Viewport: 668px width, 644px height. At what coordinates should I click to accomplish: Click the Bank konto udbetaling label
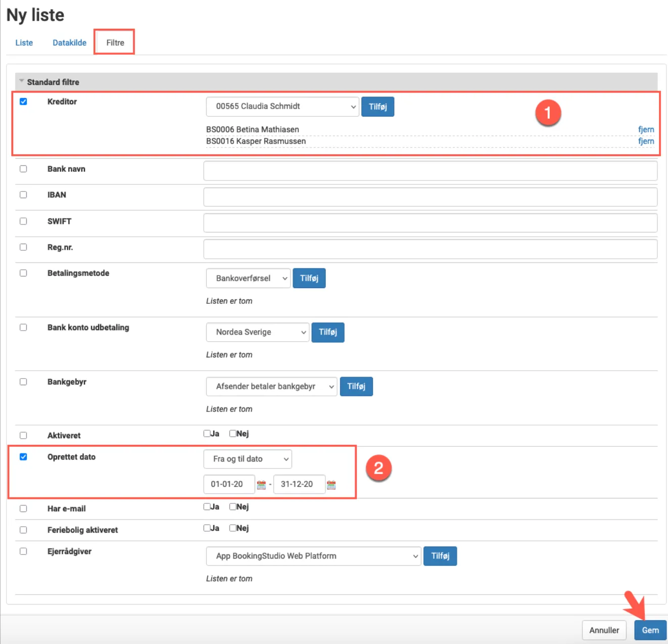click(88, 328)
